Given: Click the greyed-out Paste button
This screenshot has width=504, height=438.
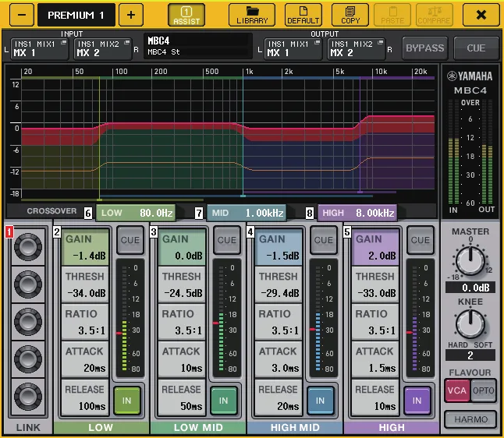Looking at the screenshot, I should [x=392, y=15].
